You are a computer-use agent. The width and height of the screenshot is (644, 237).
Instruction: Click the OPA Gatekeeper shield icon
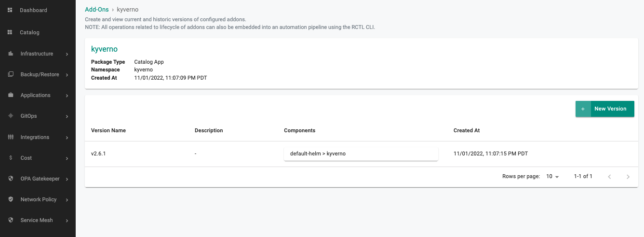[x=11, y=179]
